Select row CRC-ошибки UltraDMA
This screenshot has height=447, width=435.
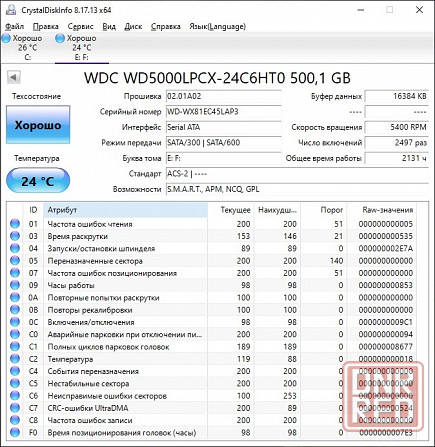[212, 408]
